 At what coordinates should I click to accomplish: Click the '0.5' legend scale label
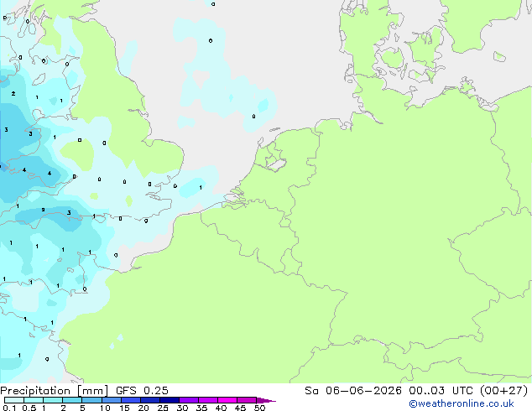[x=29, y=408]
